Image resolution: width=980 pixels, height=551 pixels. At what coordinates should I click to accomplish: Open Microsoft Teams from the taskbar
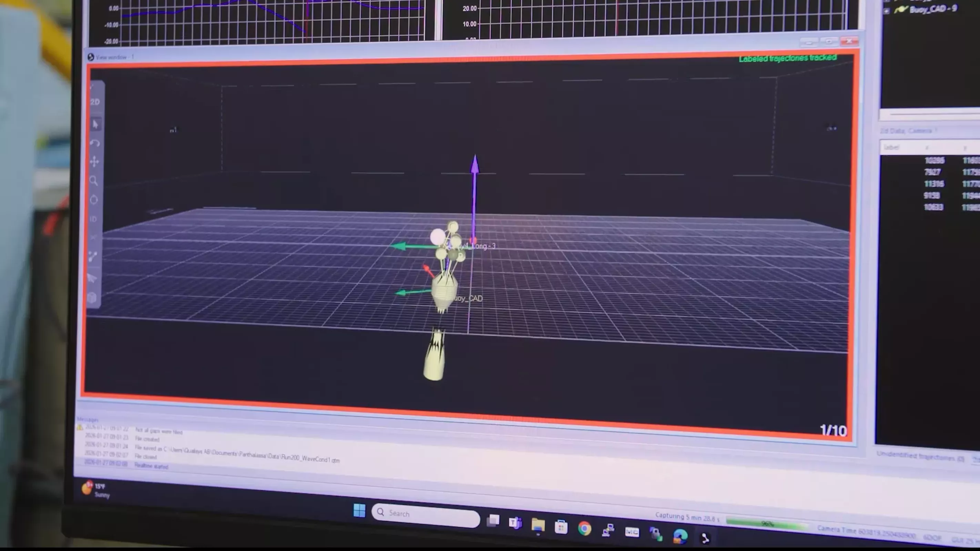click(x=515, y=523)
